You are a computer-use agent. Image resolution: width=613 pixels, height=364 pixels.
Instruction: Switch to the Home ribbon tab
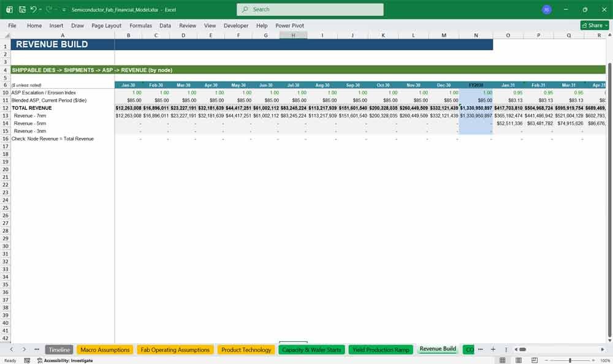point(34,25)
